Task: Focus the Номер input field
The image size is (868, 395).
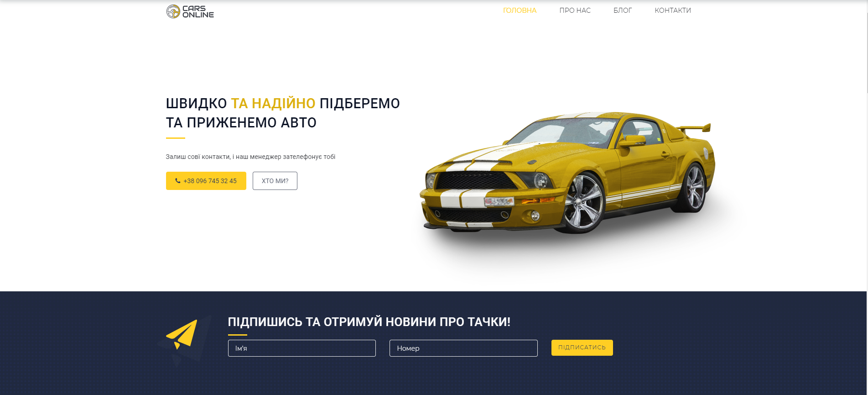Action: point(463,348)
